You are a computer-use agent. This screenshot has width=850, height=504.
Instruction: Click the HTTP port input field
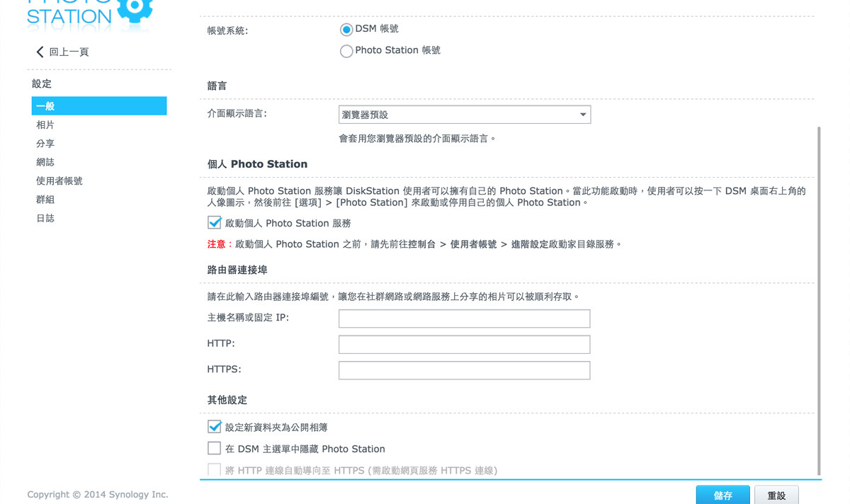pyautogui.click(x=464, y=345)
